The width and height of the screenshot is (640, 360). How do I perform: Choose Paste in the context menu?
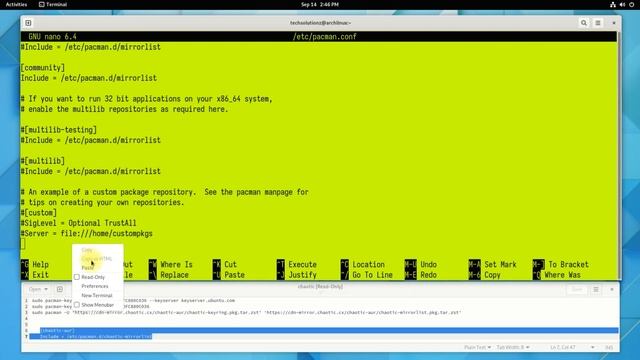(87, 268)
